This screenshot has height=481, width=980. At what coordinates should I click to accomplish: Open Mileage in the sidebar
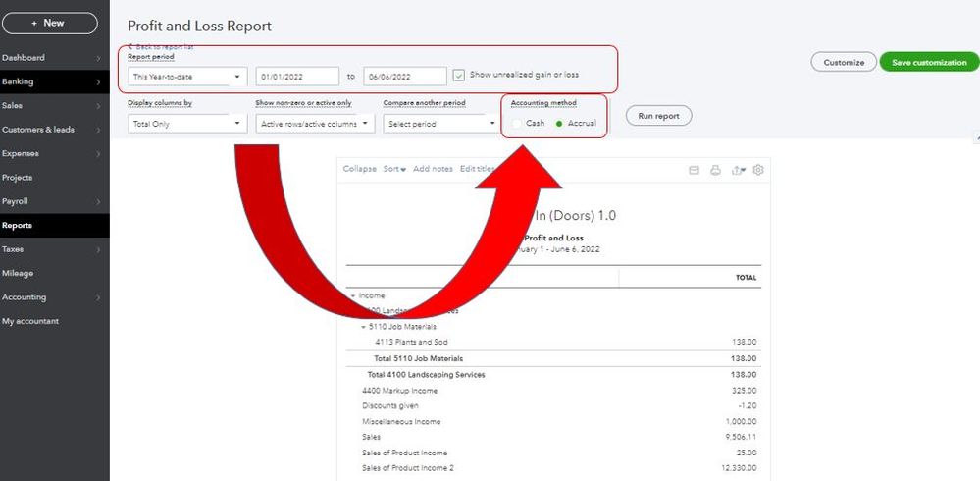click(18, 273)
